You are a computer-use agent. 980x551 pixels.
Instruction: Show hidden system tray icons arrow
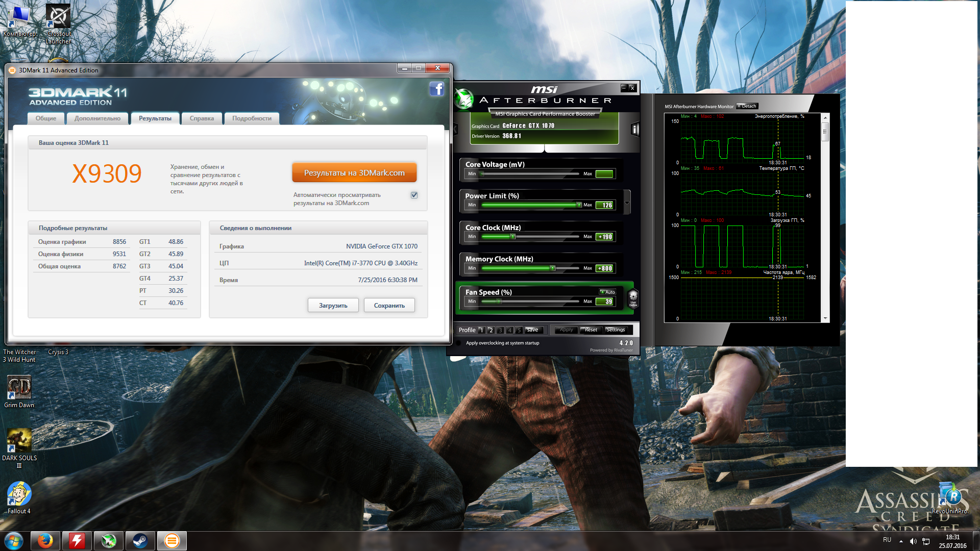(x=901, y=541)
